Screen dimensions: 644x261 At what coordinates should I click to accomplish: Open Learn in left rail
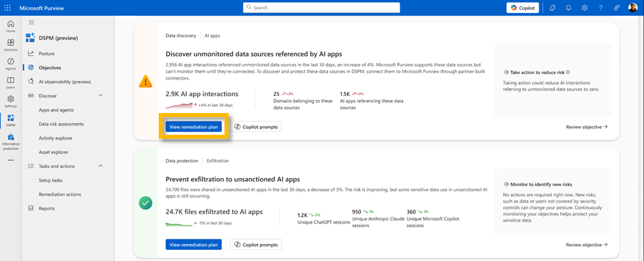coord(11,82)
